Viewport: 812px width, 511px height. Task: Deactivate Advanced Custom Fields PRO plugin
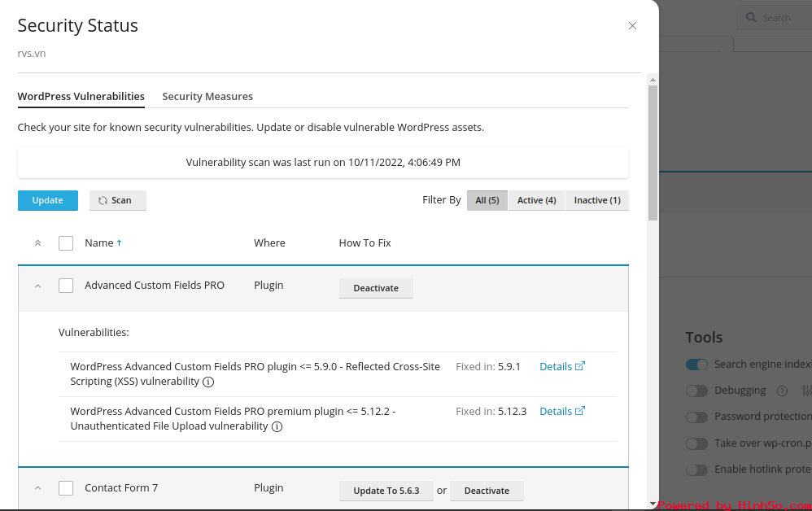376,288
